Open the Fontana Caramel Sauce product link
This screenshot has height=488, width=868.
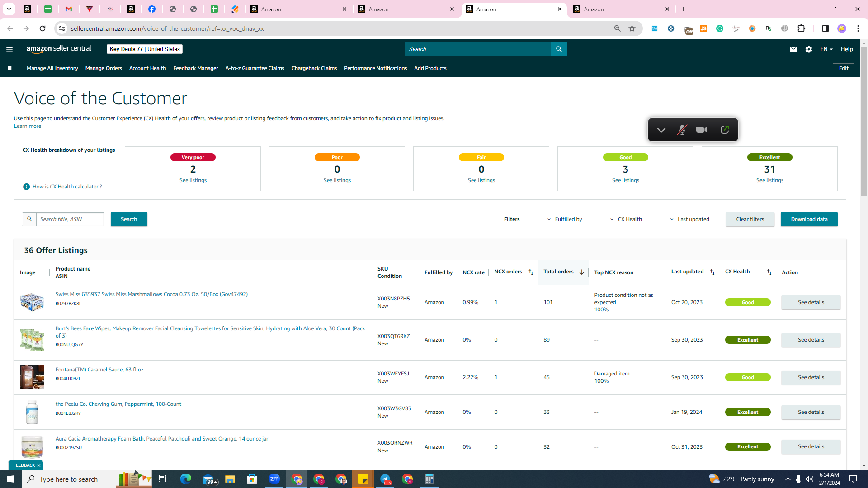point(99,370)
